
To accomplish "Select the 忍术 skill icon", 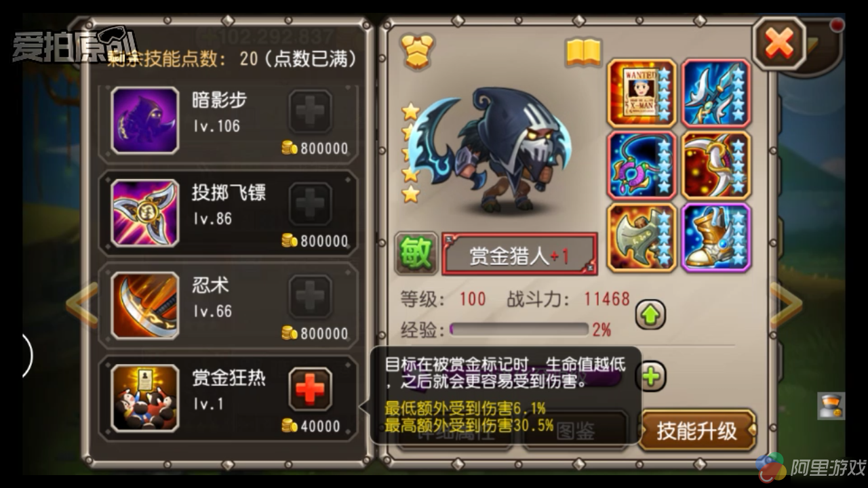I will pos(145,306).
